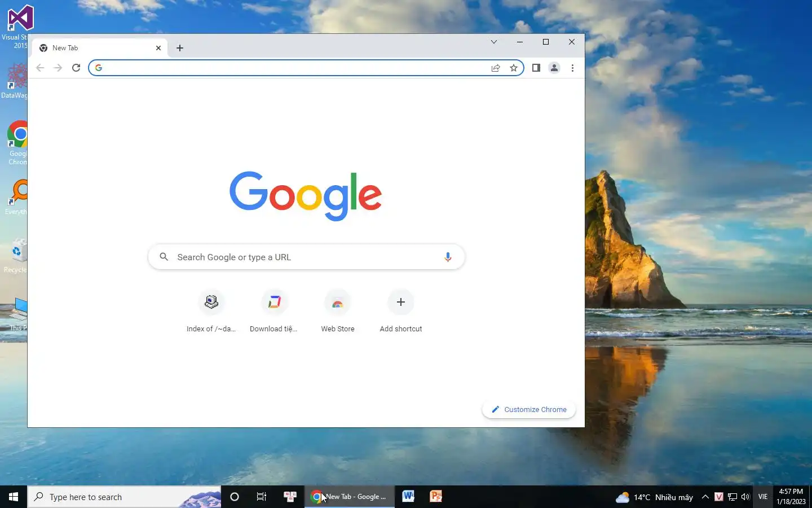Show hidden system tray icons
This screenshot has height=508, width=812.
coord(705,497)
